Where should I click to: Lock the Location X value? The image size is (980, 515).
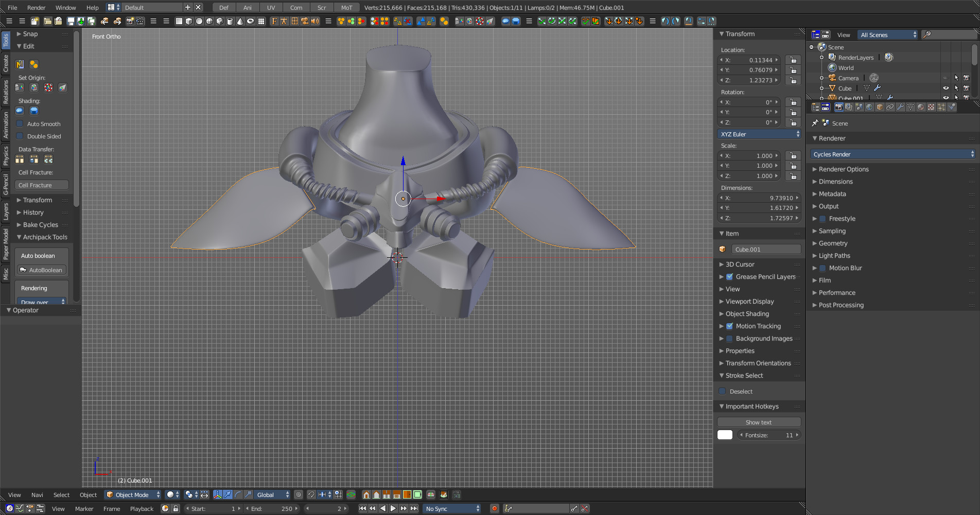tap(793, 60)
